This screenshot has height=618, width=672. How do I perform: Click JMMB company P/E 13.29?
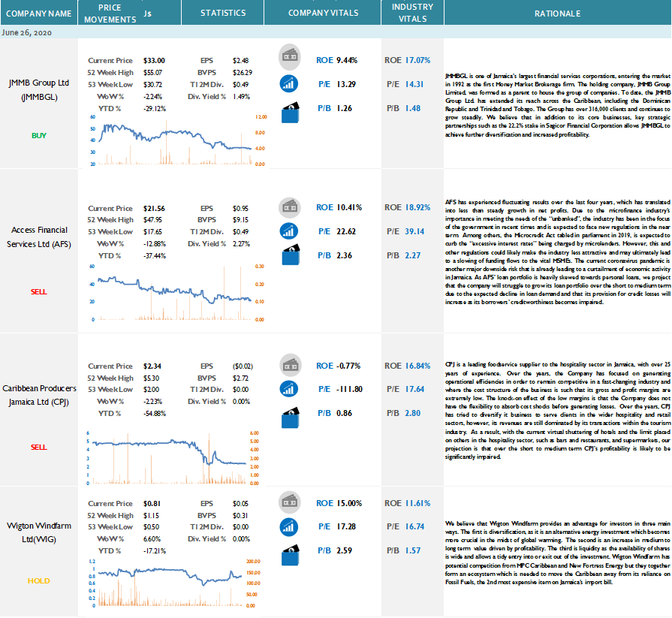(x=346, y=84)
